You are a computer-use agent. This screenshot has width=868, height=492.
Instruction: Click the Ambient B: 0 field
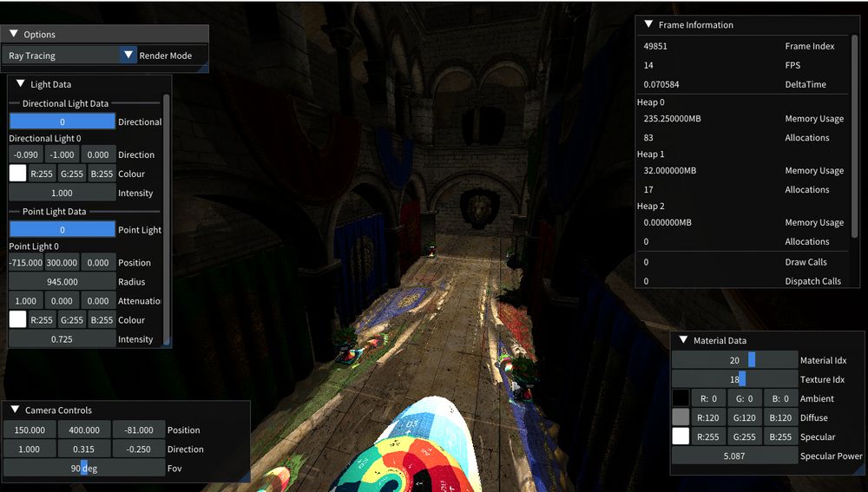pos(780,398)
